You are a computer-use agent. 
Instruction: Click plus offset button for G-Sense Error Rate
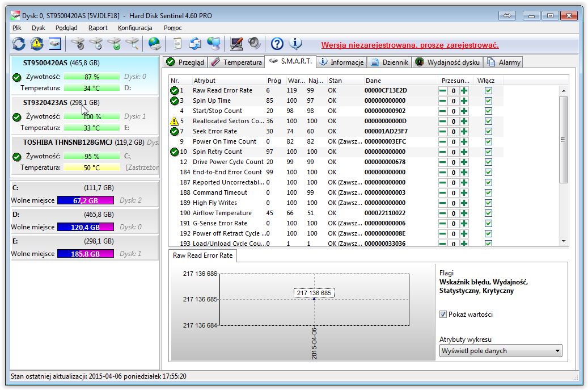[x=464, y=223]
